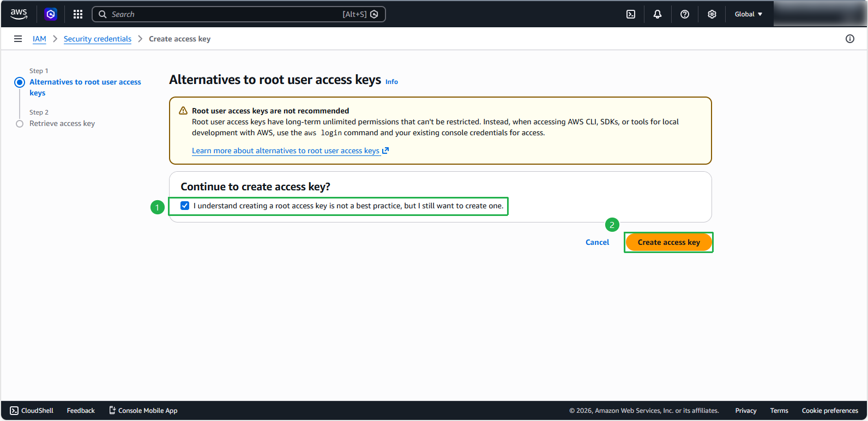Toggle the side navigation hamburger menu
Viewport: 868px width, 421px height.
click(x=18, y=39)
